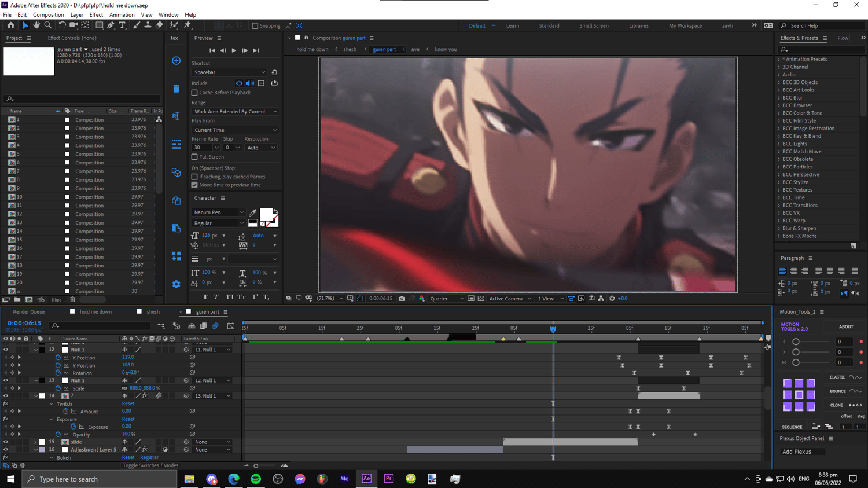
Task: Open Premiere Pro from the taskbar
Action: point(388,479)
